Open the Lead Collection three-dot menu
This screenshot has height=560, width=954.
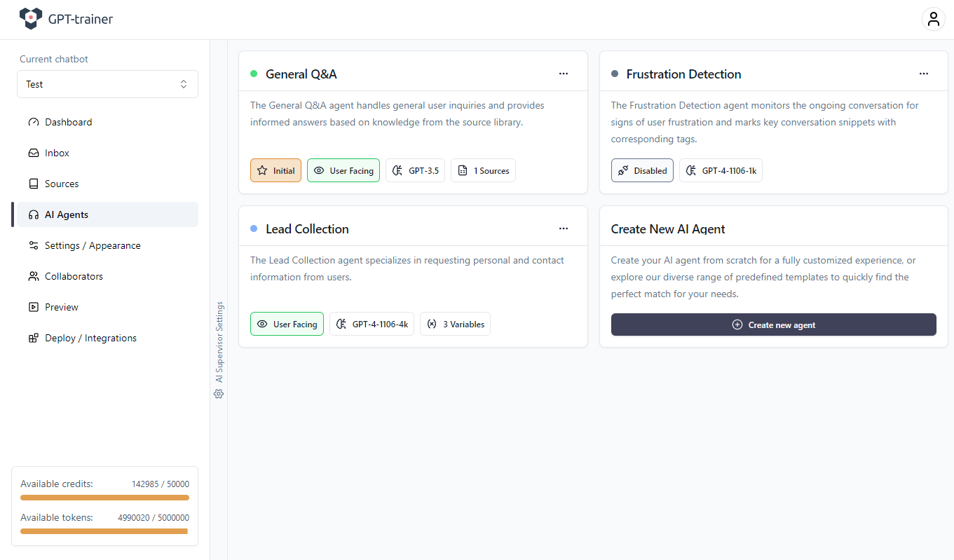pos(564,228)
